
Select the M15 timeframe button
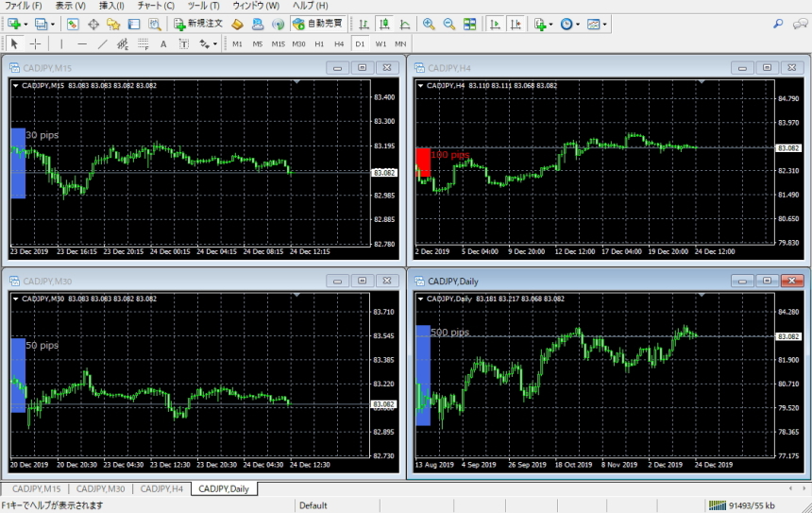279,44
